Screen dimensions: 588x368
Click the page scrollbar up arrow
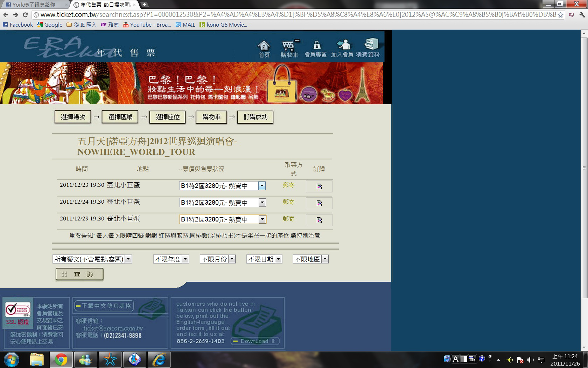tap(584, 34)
